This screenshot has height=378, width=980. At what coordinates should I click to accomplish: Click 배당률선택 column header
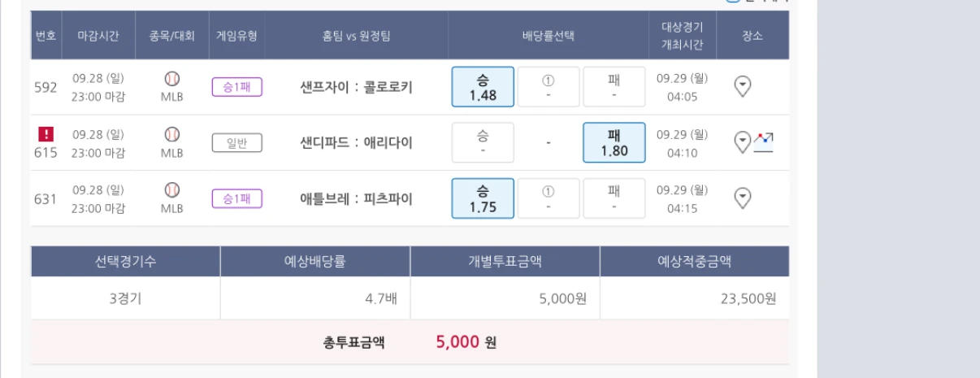[x=549, y=36]
